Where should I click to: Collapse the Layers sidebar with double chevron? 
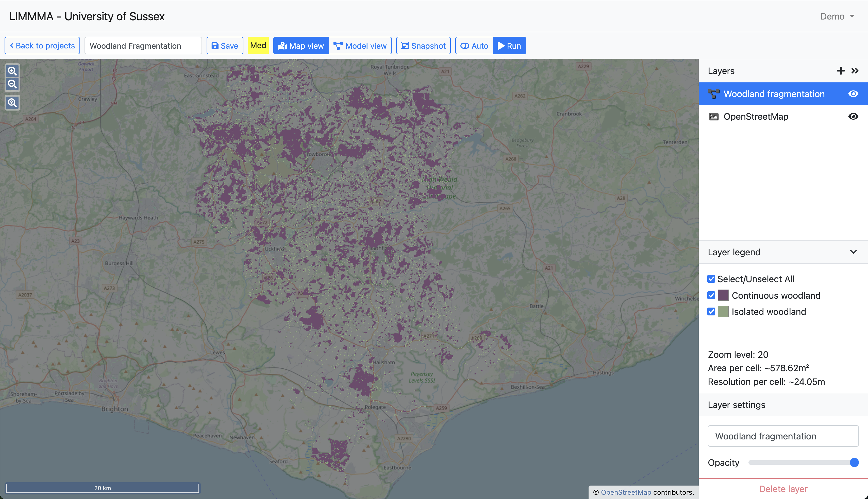[855, 71]
